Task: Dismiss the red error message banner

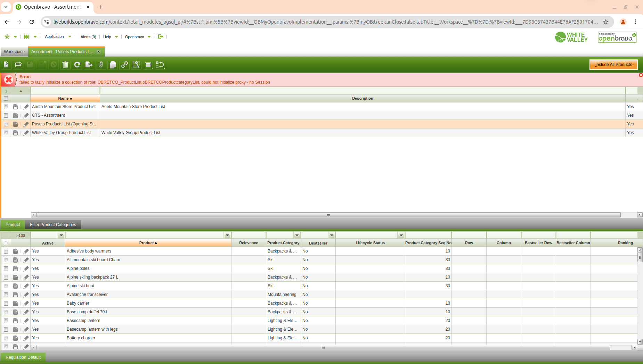Action: 641,75
